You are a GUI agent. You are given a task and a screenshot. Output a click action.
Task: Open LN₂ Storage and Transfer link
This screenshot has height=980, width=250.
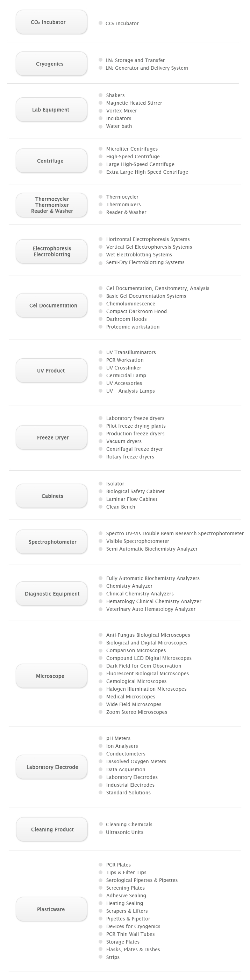pos(135,60)
